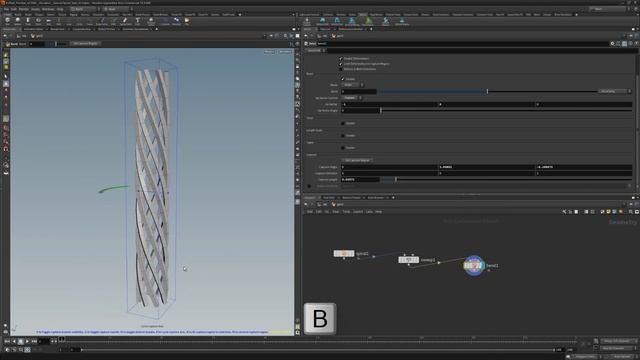Open the Build desktop dropdown
Viewport: 640px width, 360px height.
tap(84, 9)
